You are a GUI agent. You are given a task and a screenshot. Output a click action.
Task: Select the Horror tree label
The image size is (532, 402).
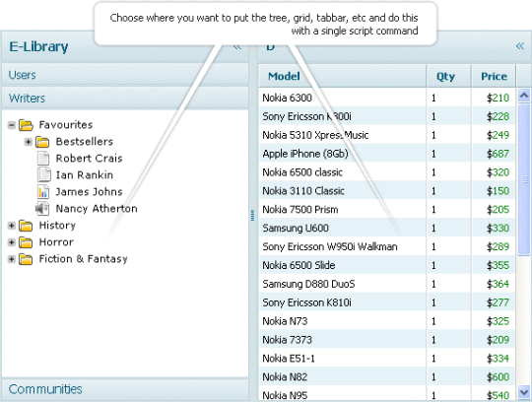[56, 242]
